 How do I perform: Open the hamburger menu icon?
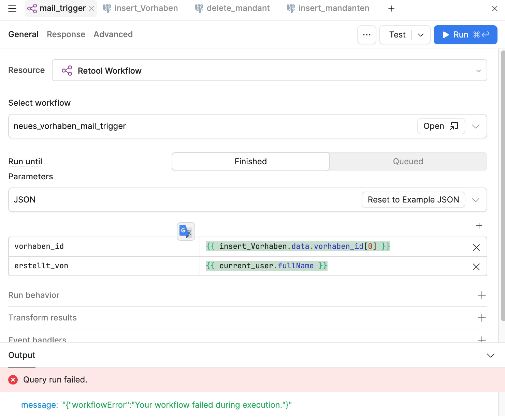coord(12,9)
